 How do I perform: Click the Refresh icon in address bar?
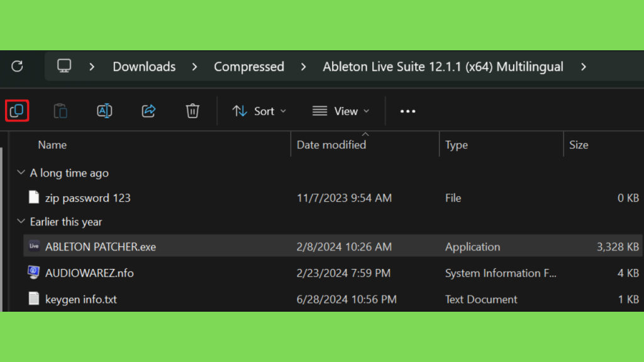[x=17, y=66]
